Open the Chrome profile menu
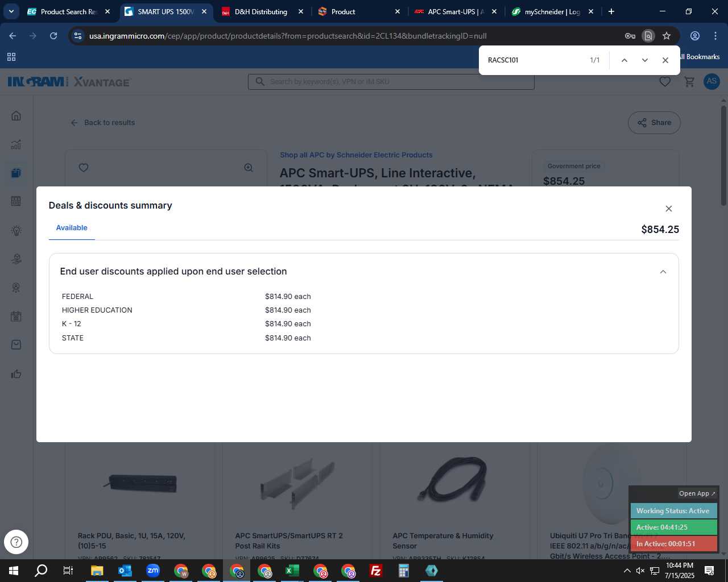 coord(695,36)
